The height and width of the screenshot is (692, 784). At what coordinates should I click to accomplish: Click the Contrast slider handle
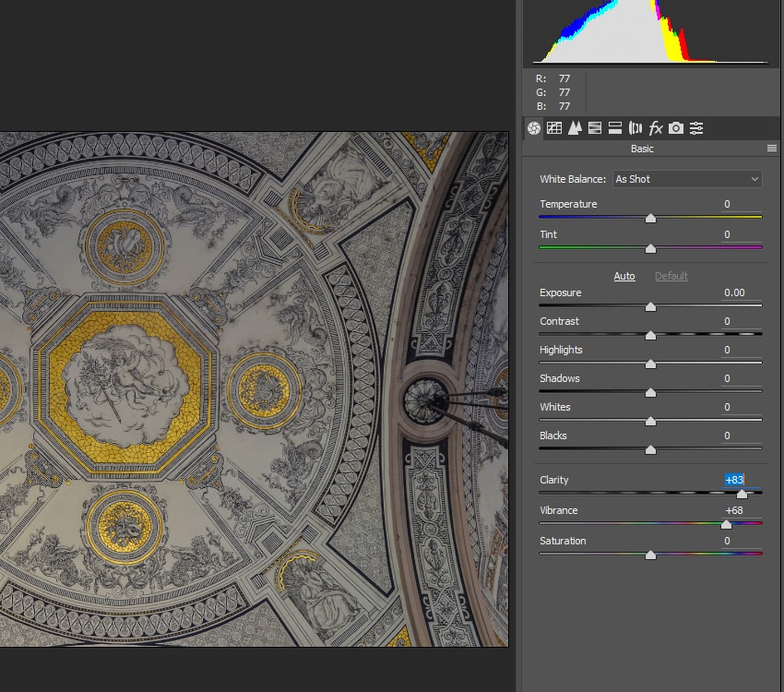click(650, 335)
